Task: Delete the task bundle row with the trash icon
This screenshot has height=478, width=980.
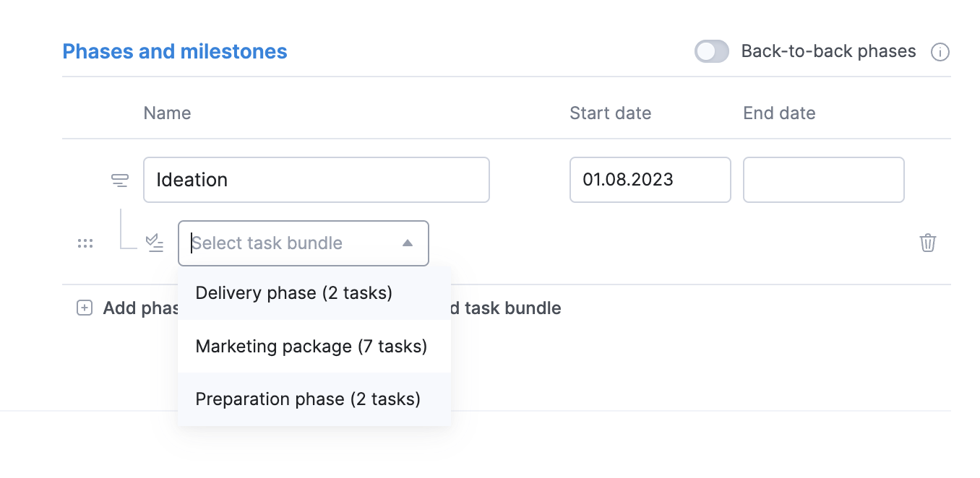Action: pos(928,243)
